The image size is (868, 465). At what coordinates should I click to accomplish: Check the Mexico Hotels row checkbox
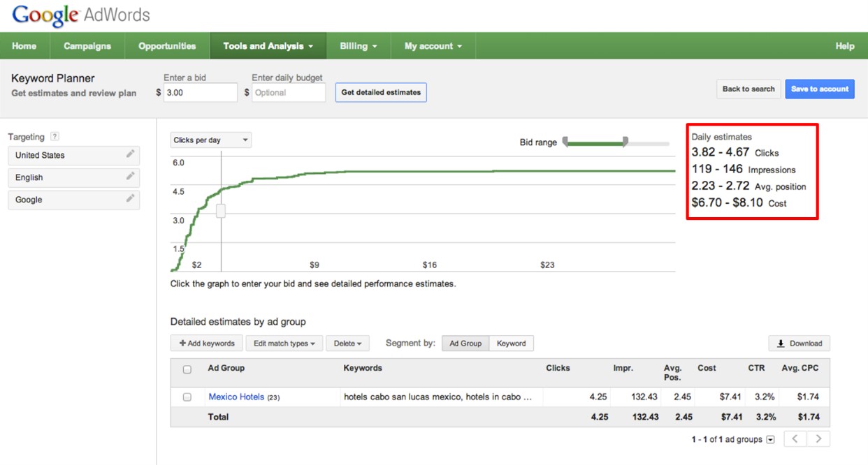pyautogui.click(x=187, y=397)
